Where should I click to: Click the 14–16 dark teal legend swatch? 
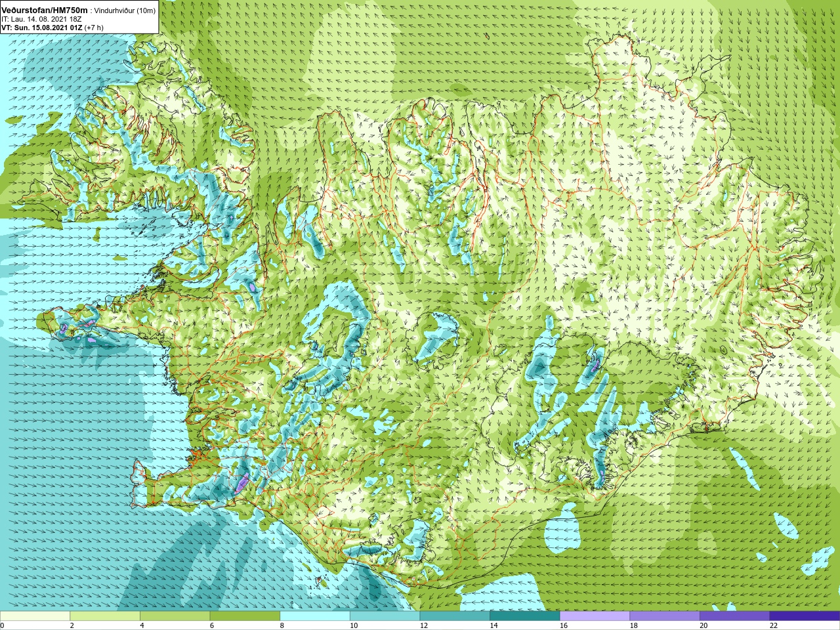pos(525,616)
